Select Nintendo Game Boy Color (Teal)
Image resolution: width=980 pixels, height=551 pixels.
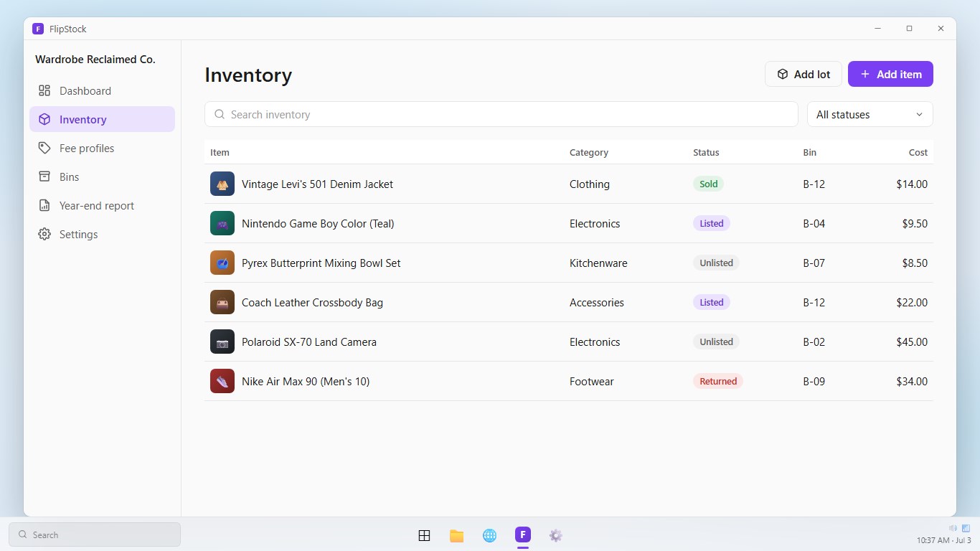click(568, 223)
